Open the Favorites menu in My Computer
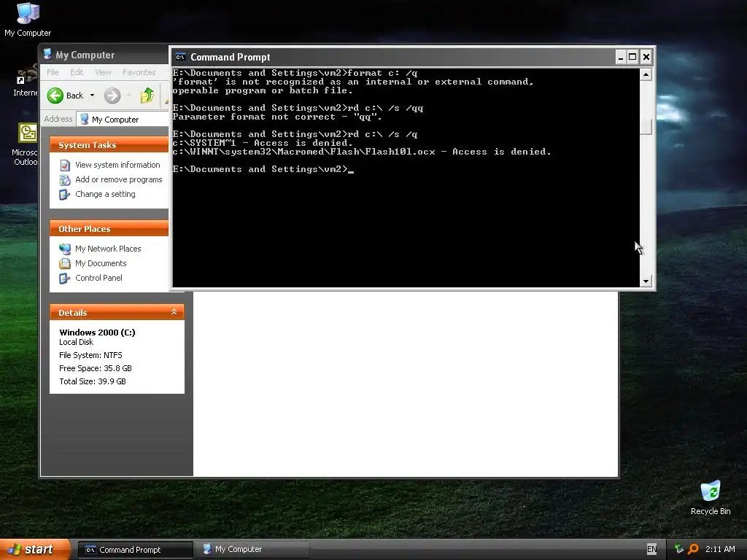747x560 pixels. click(x=139, y=72)
